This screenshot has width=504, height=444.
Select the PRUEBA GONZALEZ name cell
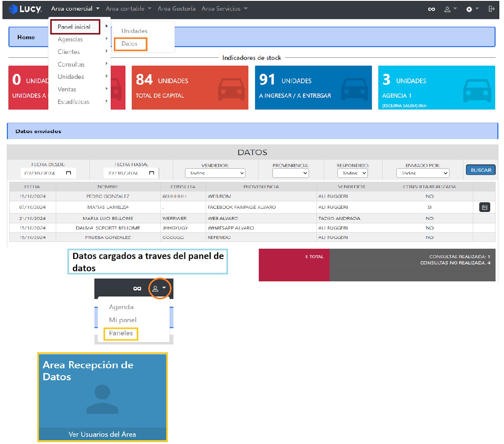tap(108, 237)
